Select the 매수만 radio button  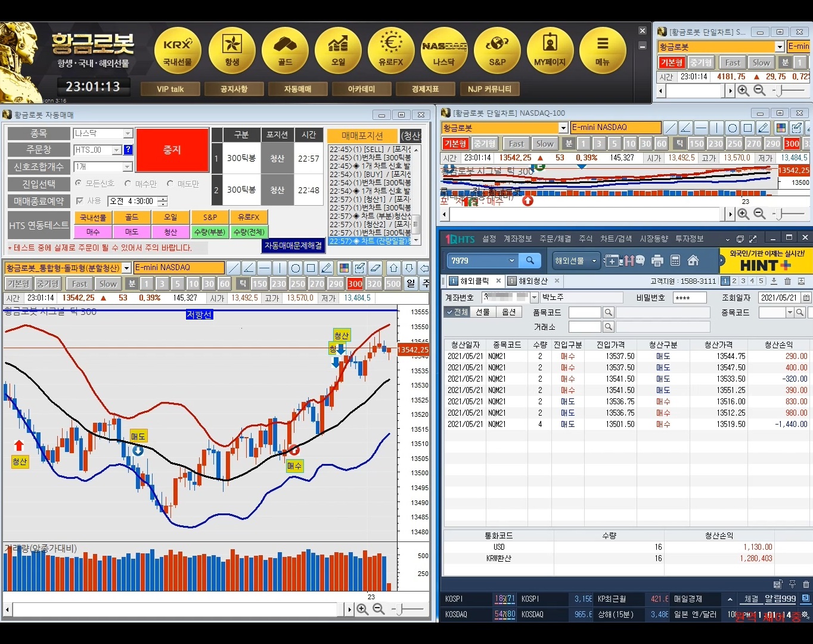pyautogui.click(x=128, y=183)
